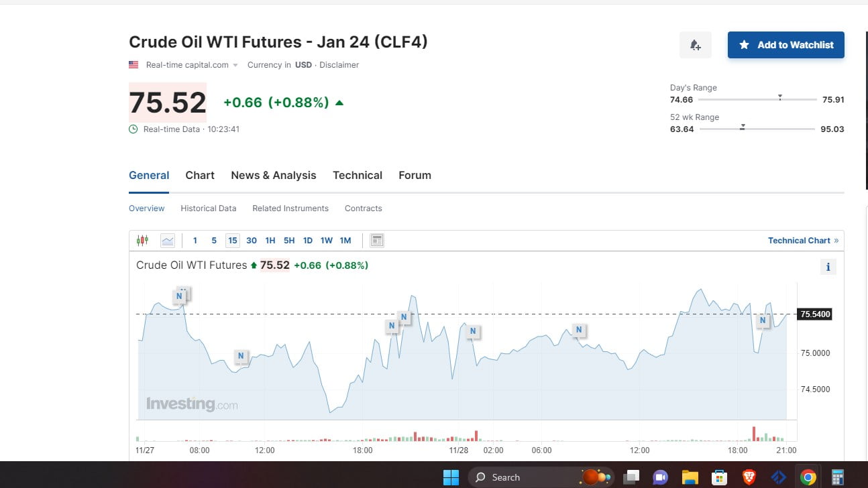Open the News & Analysis tab
This screenshot has height=488, width=868.
click(274, 176)
